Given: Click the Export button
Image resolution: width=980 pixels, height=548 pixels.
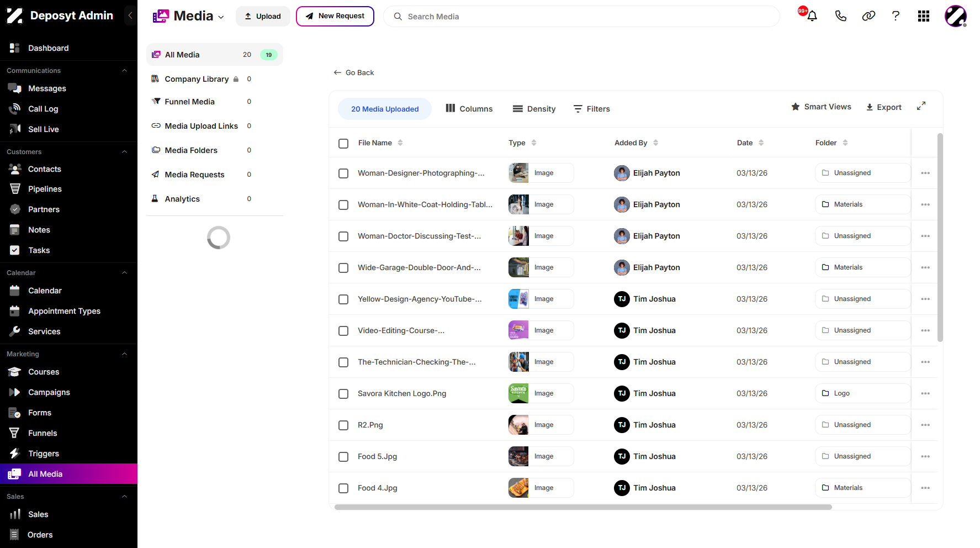Looking at the screenshot, I should pyautogui.click(x=883, y=107).
